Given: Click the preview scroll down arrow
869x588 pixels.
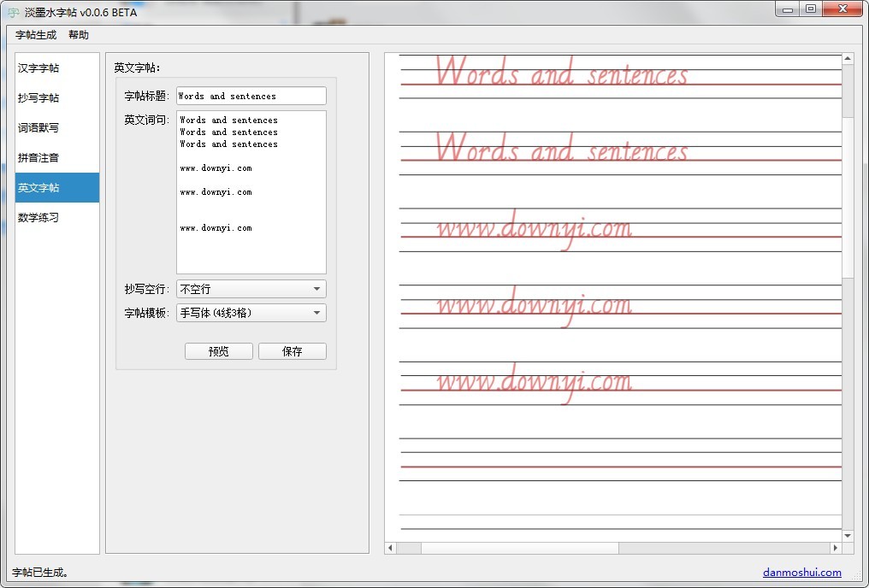Looking at the screenshot, I should pyautogui.click(x=848, y=536).
